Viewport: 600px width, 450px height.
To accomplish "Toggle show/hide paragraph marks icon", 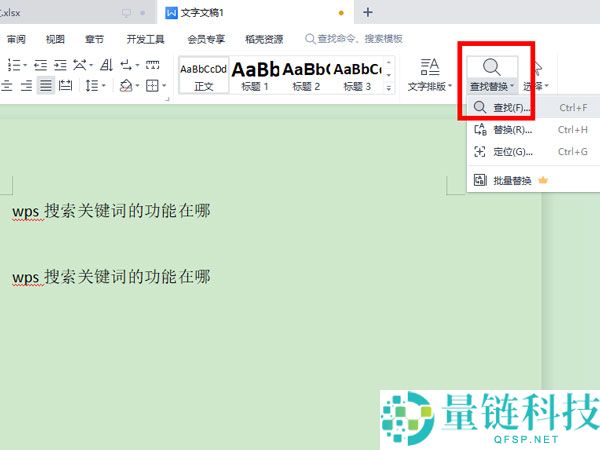I will pyautogui.click(x=126, y=65).
